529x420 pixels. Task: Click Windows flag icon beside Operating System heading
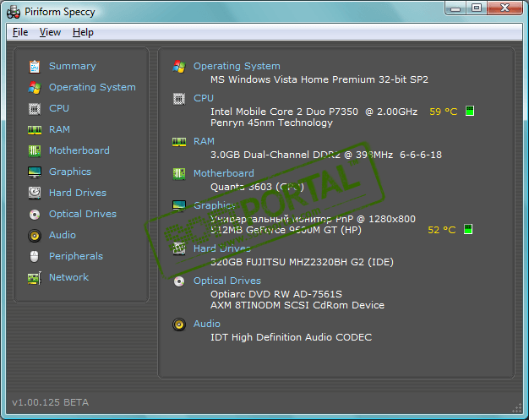click(x=179, y=67)
